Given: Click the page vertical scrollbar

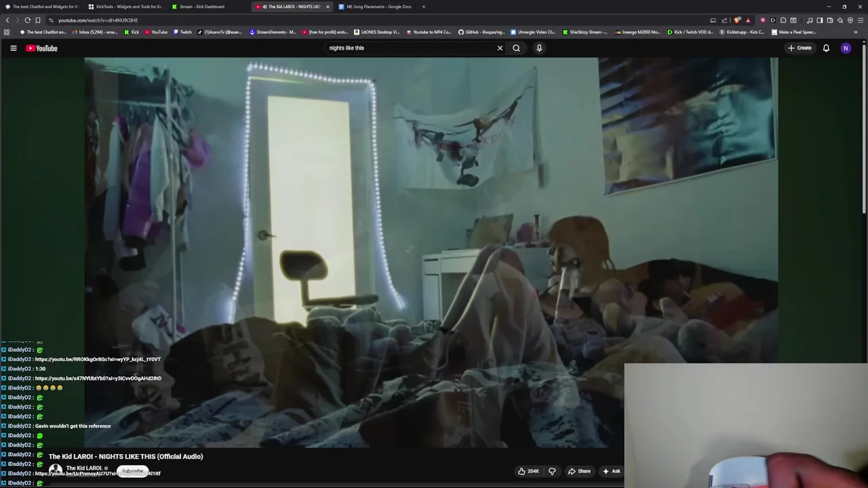Looking at the screenshot, I should pyautogui.click(x=865, y=129).
